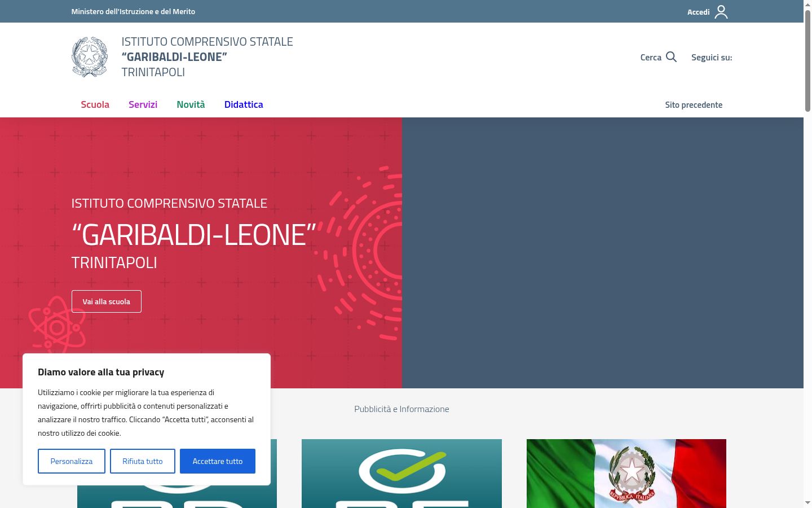Click Rifiuta tutto in the cookie banner
This screenshot has width=812, height=508.
(143, 461)
